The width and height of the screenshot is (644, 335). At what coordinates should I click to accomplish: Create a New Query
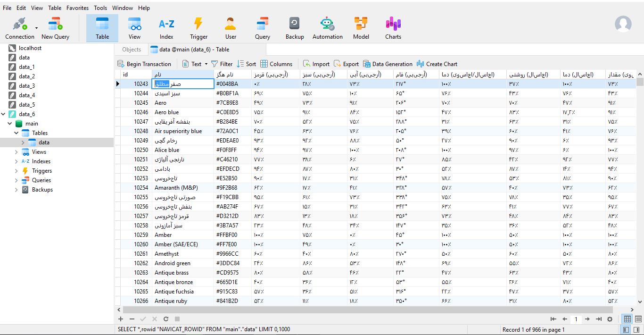tap(55, 28)
